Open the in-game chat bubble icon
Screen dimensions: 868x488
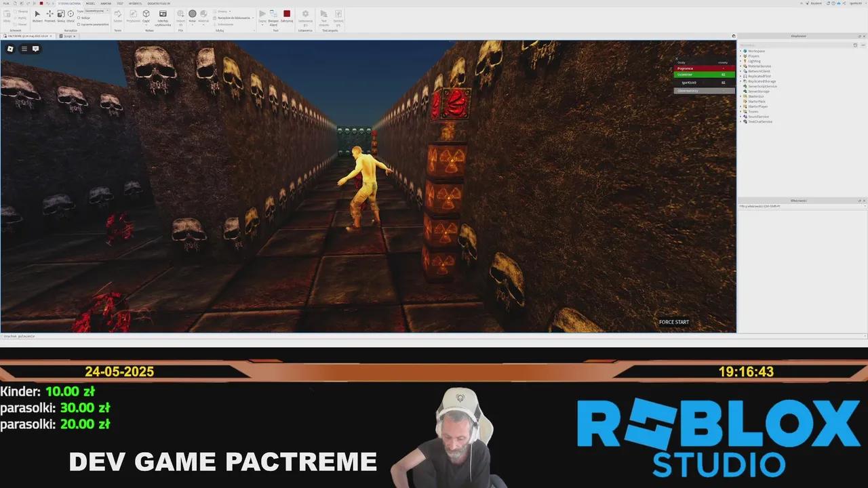(36, 49)
